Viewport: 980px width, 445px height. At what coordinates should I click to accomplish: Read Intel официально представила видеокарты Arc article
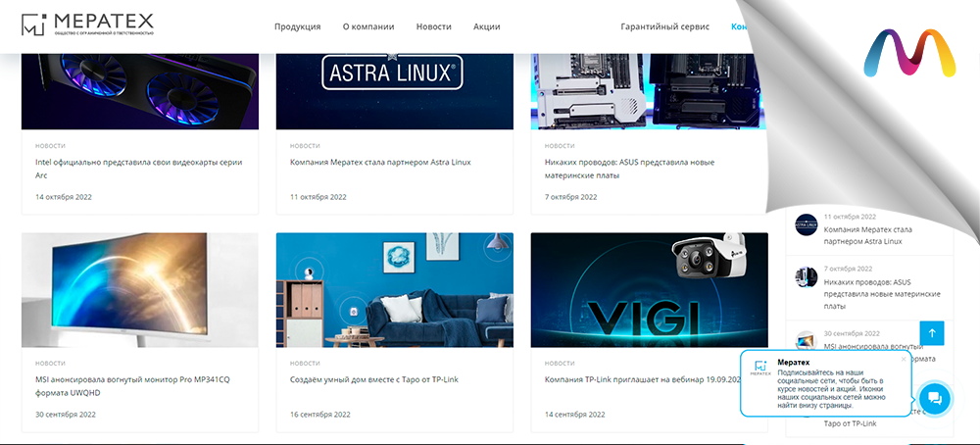pos(139,169)
